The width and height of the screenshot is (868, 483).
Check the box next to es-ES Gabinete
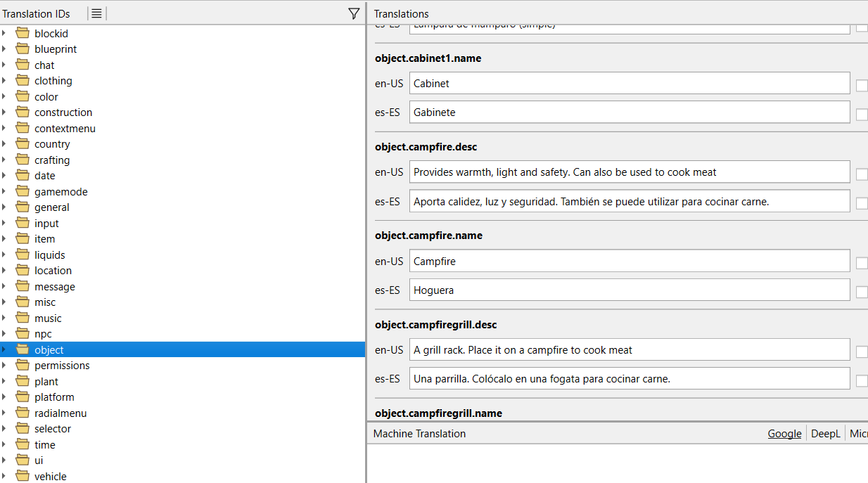[x=862, y=115]
